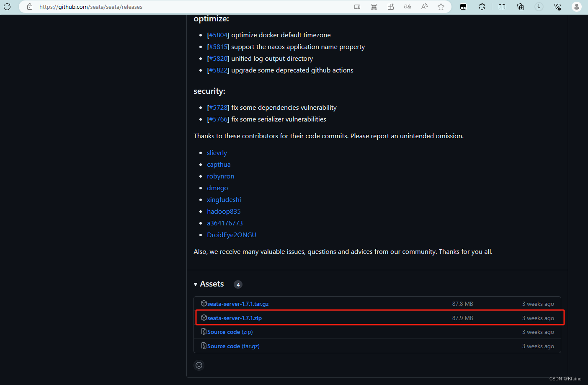The height and width of the screenshot is (385, 588).
Task: Add page to favorites with star icon
Action: click(441, 7)
